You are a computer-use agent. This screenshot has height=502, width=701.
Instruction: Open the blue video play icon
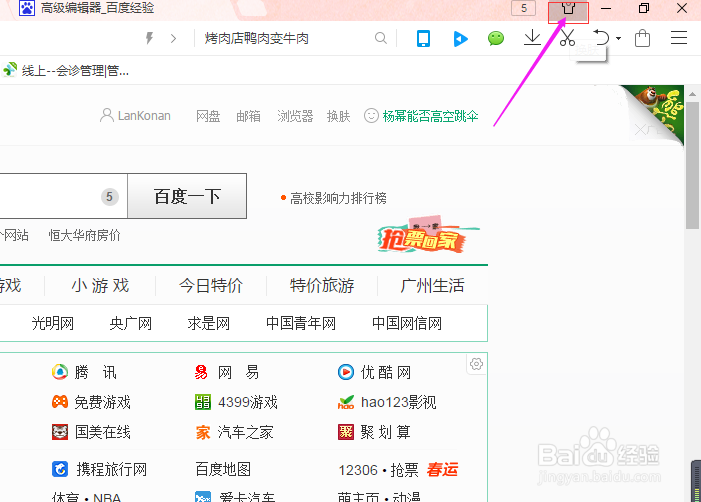(460, 39)
